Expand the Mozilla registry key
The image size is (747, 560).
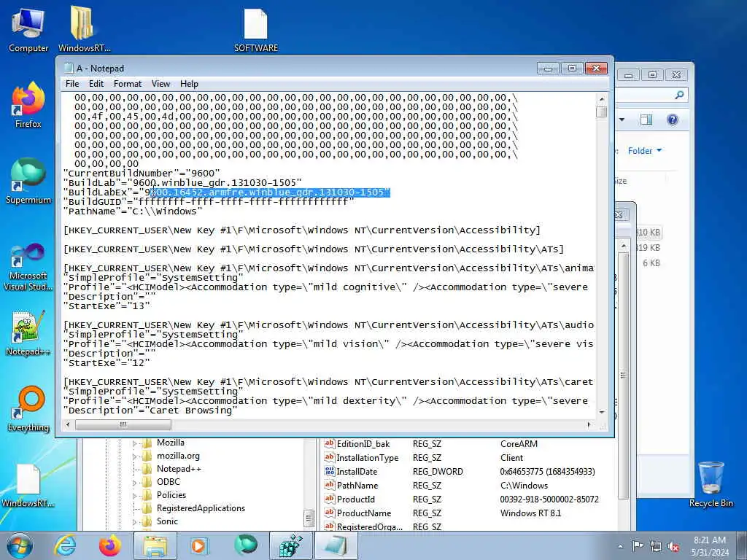[x=134, y=443]
